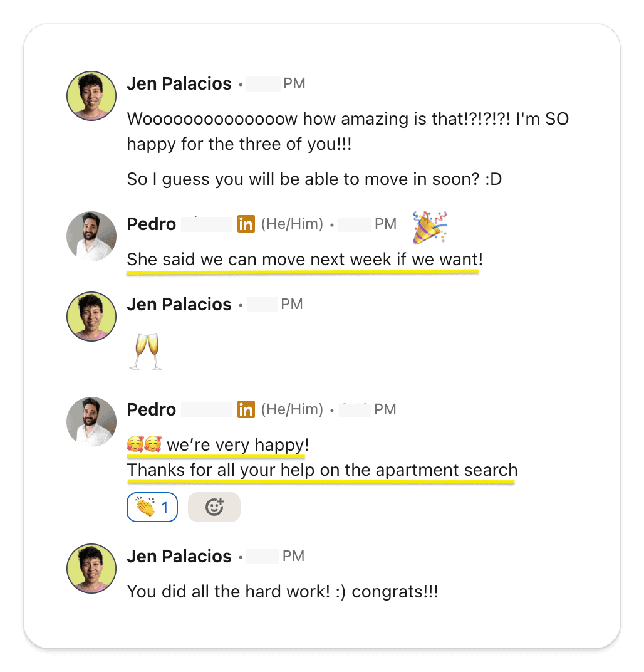
Task: Click Jen's avatar next to the champagne emoji message
Action: [x=91, y=317]
